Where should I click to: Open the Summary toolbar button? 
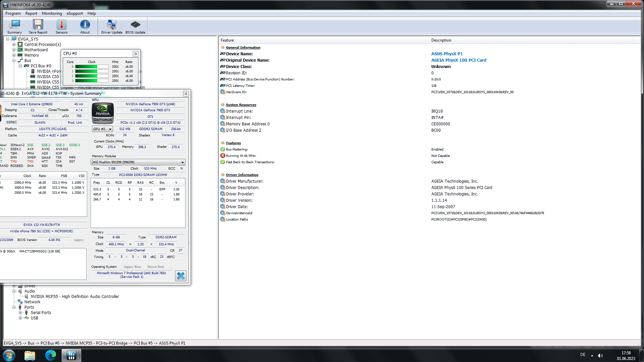[x=14, y=26]
